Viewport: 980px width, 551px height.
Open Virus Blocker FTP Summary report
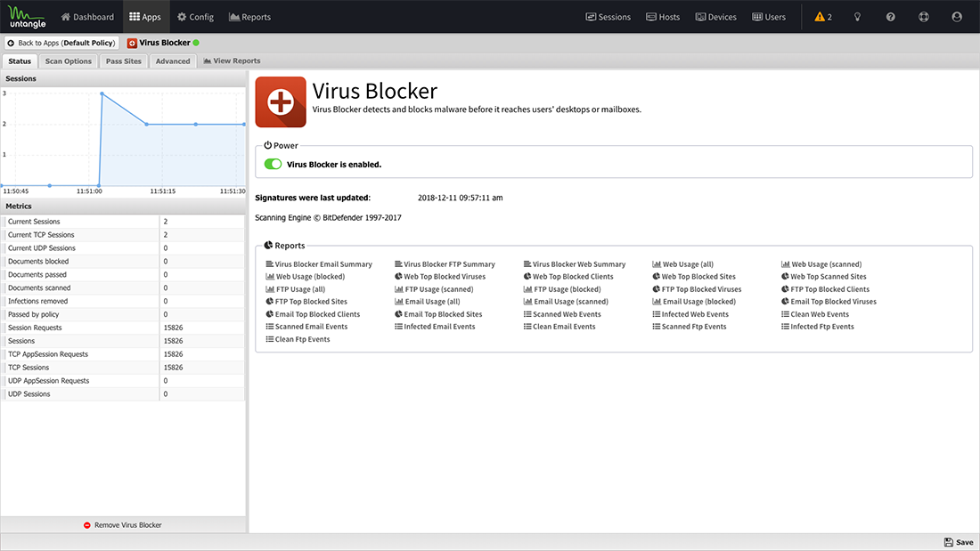pos(445,264)
